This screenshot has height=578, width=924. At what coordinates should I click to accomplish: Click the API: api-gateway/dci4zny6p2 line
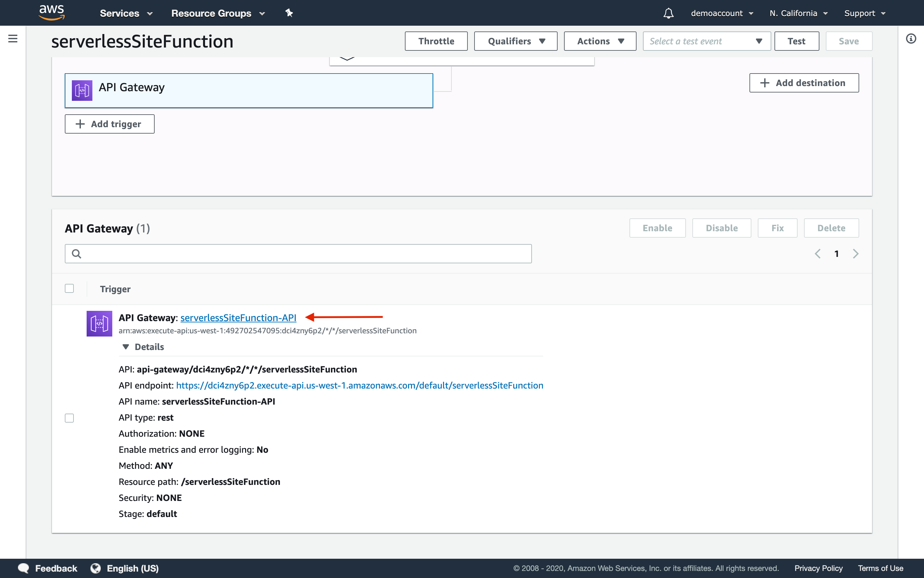[x=238, y=369]
